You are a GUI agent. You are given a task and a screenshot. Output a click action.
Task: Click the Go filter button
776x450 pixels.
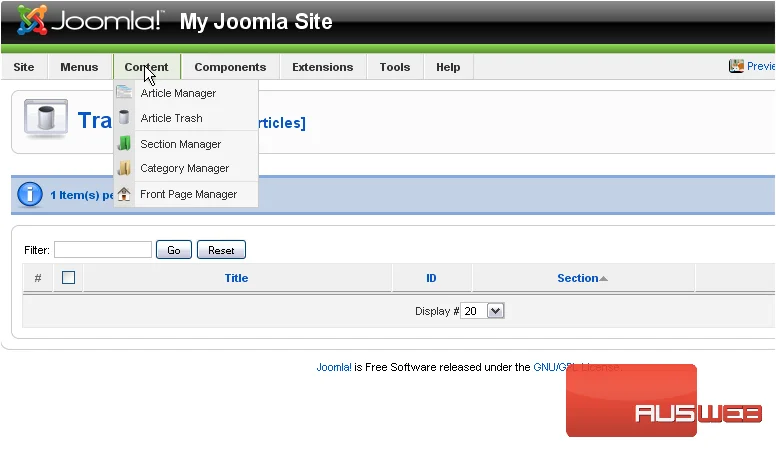pos(174,250)
